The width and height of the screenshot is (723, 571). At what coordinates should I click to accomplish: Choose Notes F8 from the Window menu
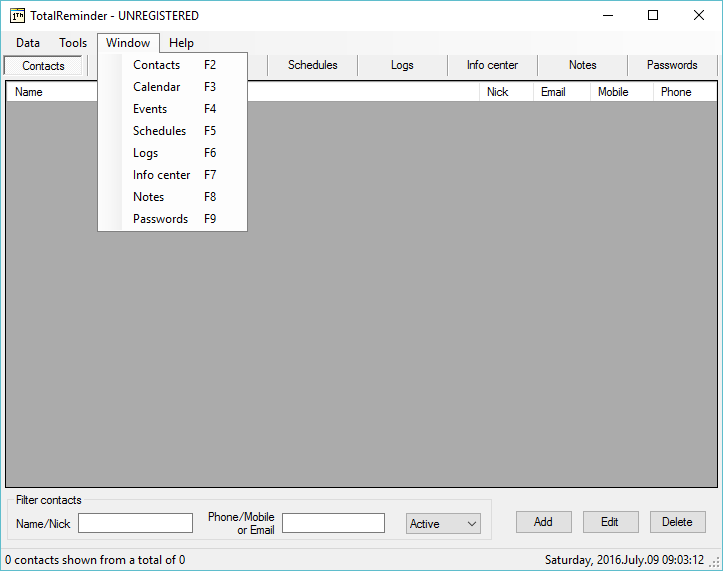click(x=172, y=197)
